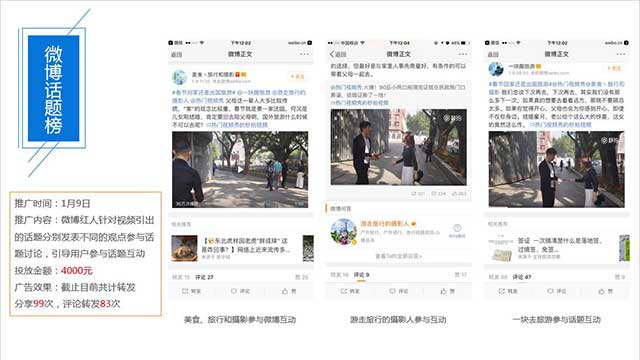This screenshot has width=640, height=360.
Task: Tap 返回 in the 一块去旅游 phone screen
Action: 493,54
